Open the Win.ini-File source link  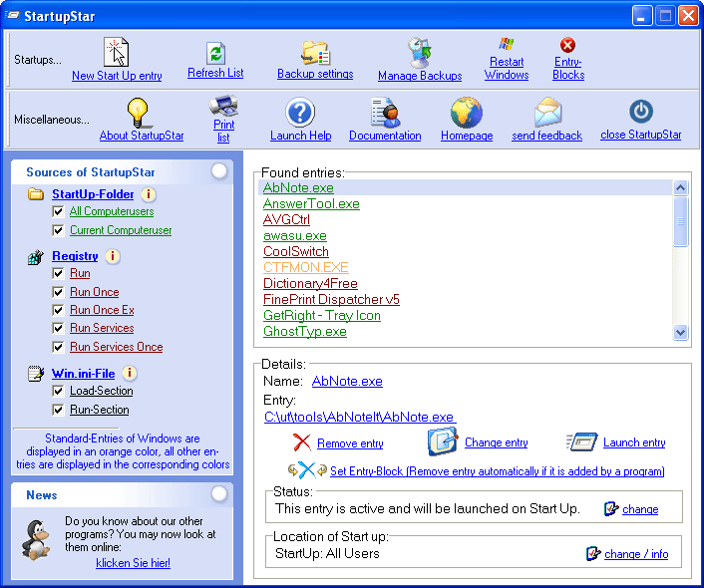click(83, 373)
